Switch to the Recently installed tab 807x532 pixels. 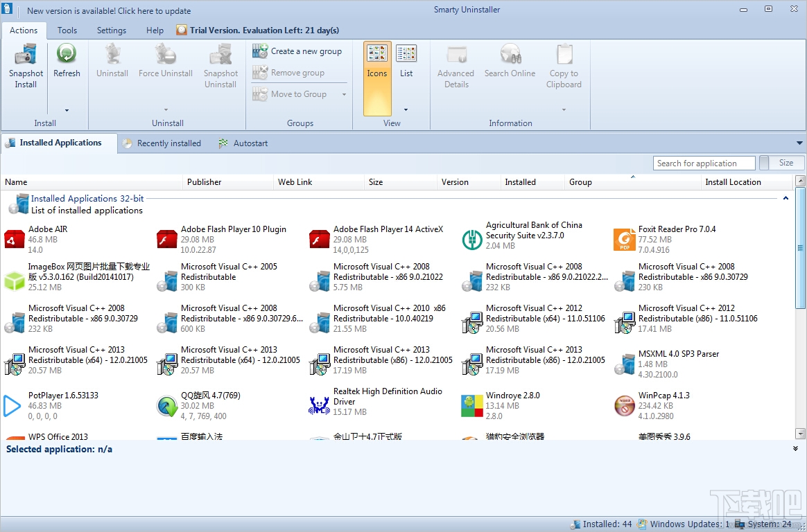[162, 143]
